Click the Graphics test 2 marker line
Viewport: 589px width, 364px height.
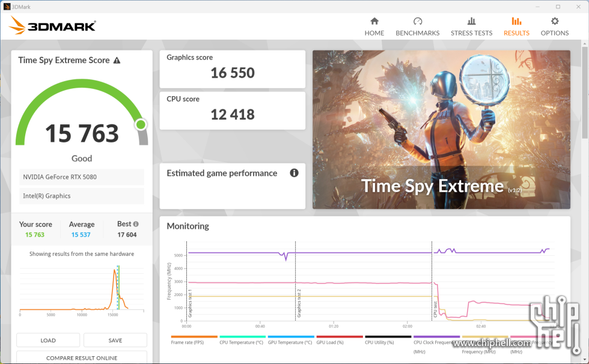coord(295,281)
